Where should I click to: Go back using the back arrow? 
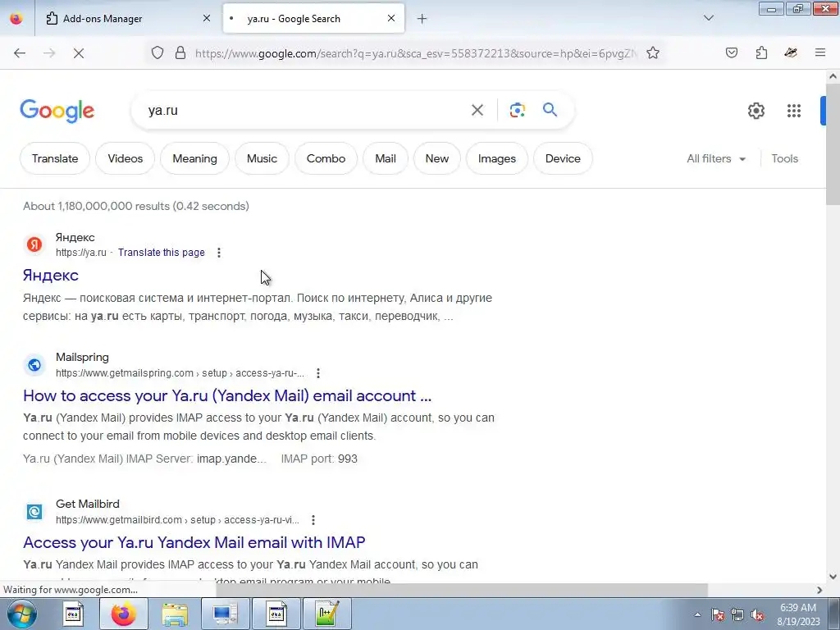click(20, 52)
